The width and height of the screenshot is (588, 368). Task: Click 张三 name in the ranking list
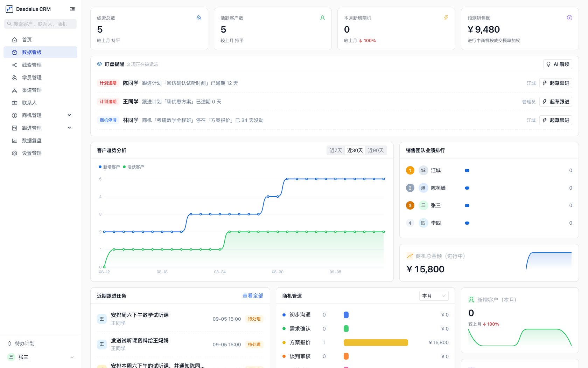tap(436, 205)
